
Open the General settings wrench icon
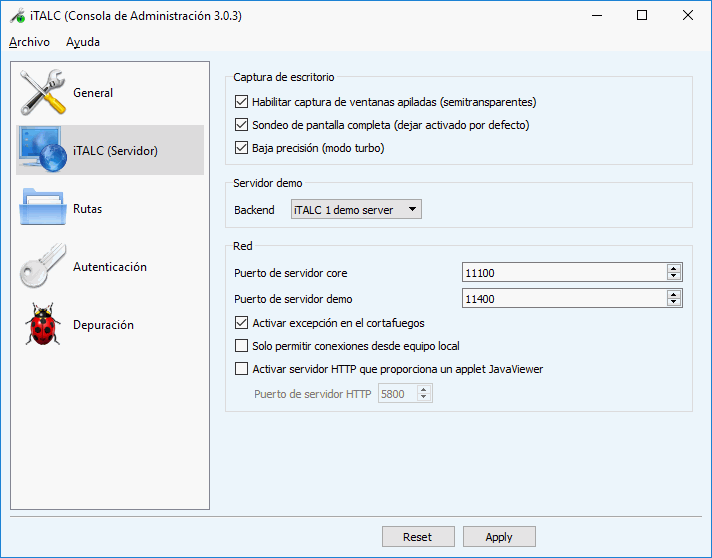[42, 93]
